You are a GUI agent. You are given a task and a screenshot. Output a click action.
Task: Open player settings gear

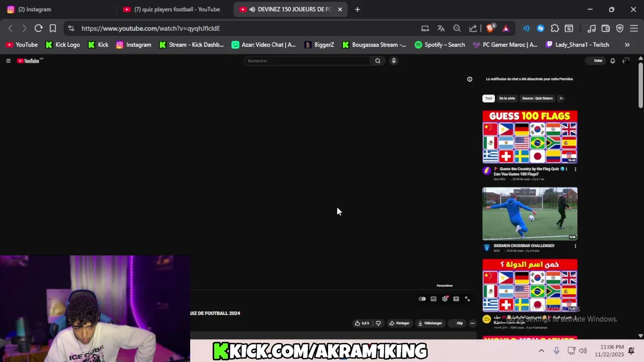pyautogui.click(x=445, y=299)
